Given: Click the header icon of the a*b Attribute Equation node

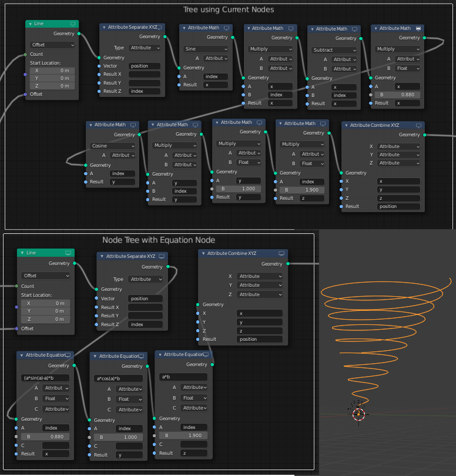Looking at the screenshot, I should [x=206, y=354].
